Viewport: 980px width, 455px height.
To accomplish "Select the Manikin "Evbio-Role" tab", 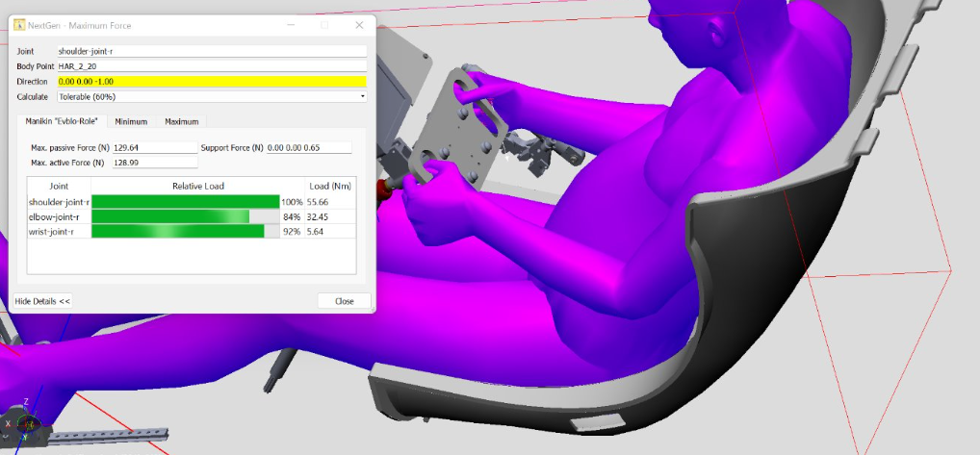I will (62, 121).
